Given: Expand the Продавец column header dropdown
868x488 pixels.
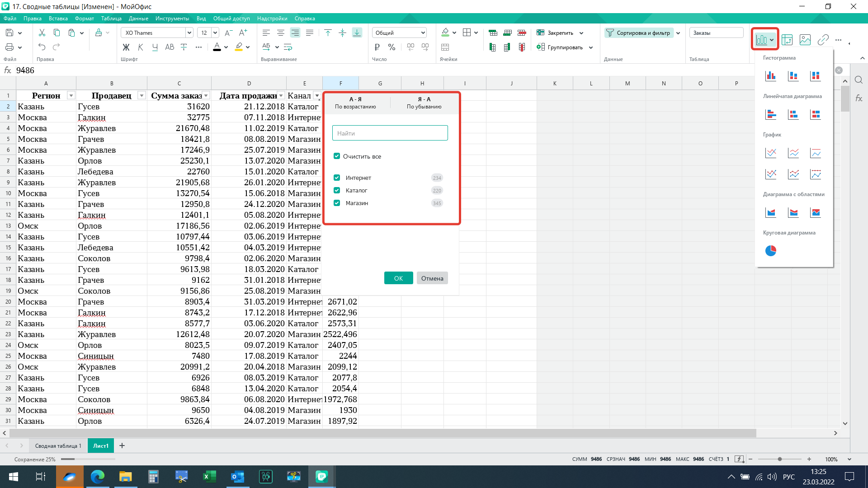Looking at the screenshot, I should 141,95.
